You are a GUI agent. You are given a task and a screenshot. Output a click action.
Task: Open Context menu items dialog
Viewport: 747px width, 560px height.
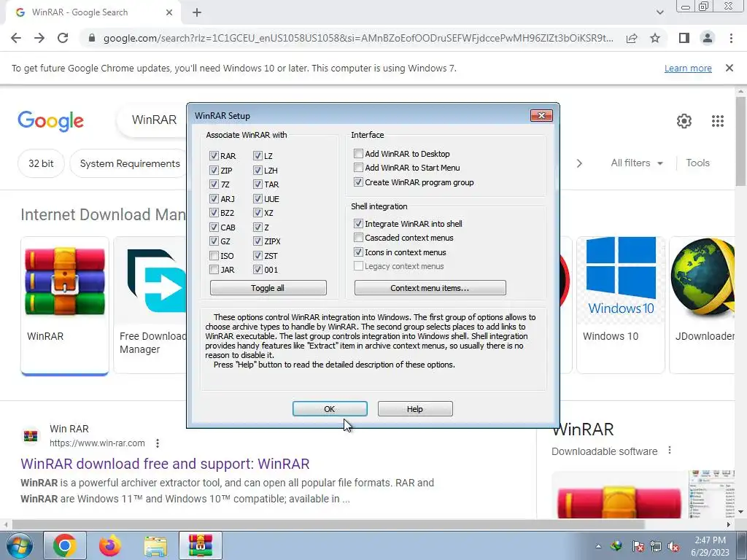[x=430, y=287]
